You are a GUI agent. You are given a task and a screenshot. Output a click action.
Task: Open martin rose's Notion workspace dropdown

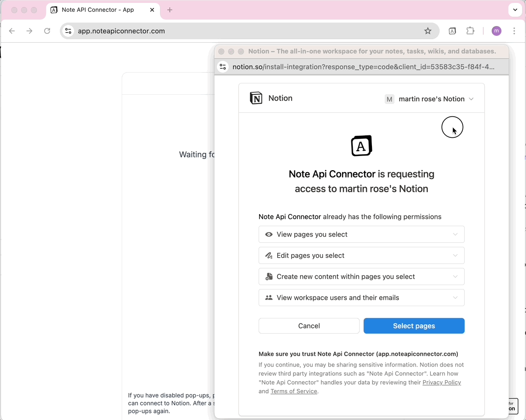[x=429, y=99]
